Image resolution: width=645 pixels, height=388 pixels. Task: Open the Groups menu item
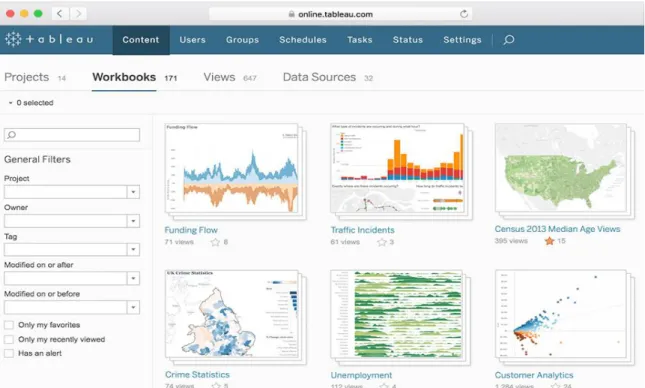point(242,40)
